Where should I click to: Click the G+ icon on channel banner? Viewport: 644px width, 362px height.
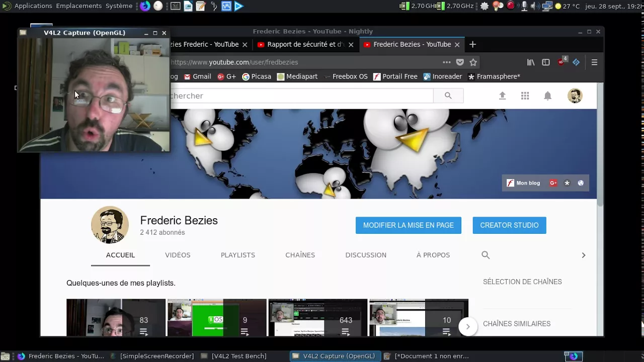553,183
